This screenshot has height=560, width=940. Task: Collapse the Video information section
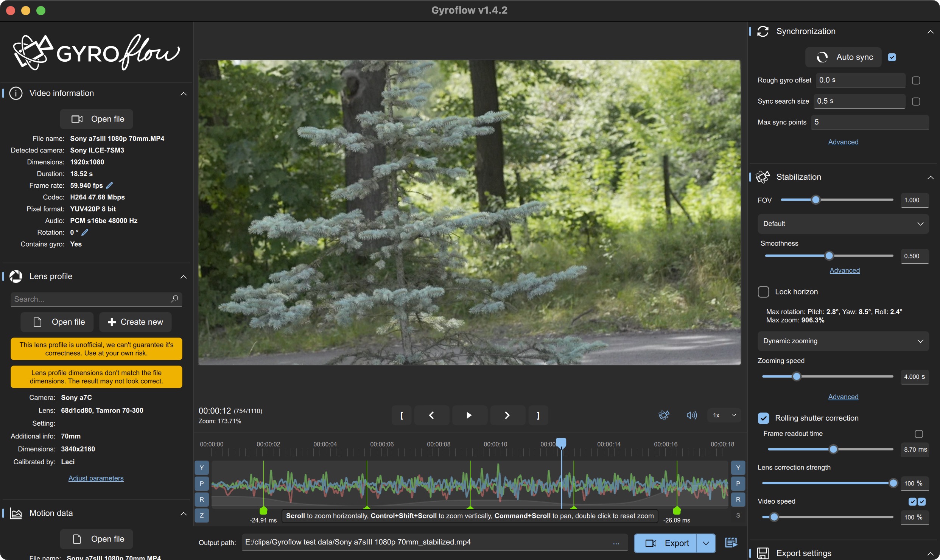pos(184,93)
